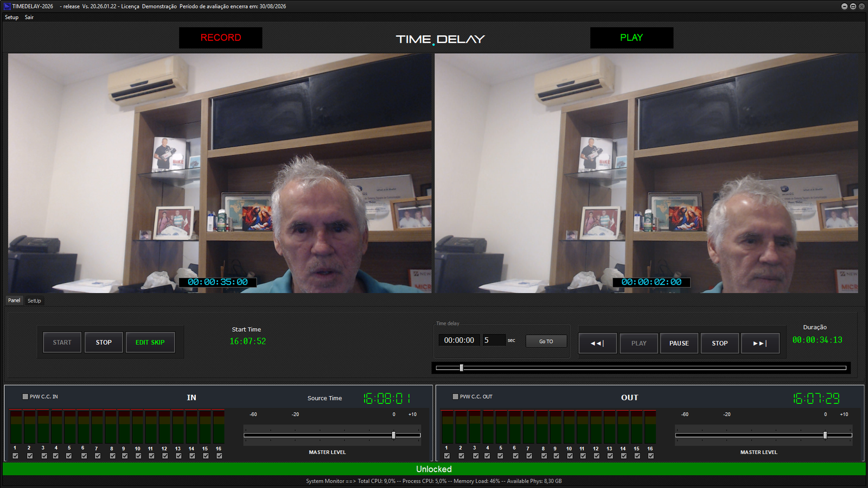The image size is (868, 488).
Task: Close the TIMEDELAY window
Action: click(x=861, y=7)
